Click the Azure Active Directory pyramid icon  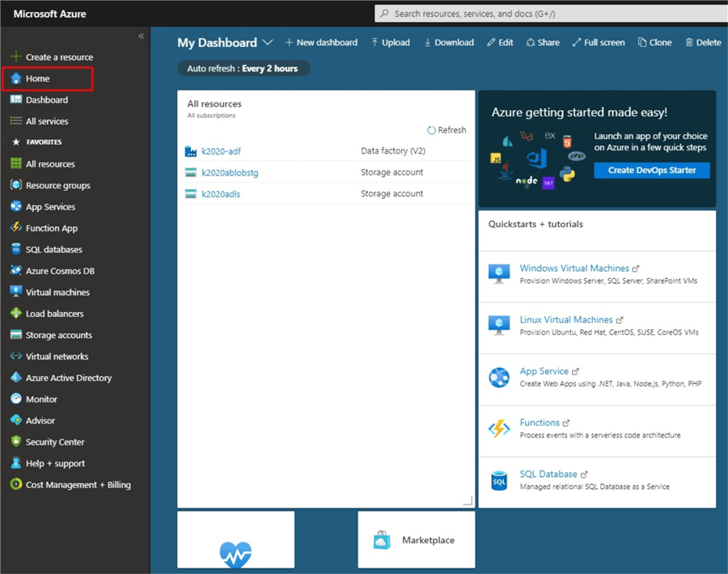coord(16,378)
